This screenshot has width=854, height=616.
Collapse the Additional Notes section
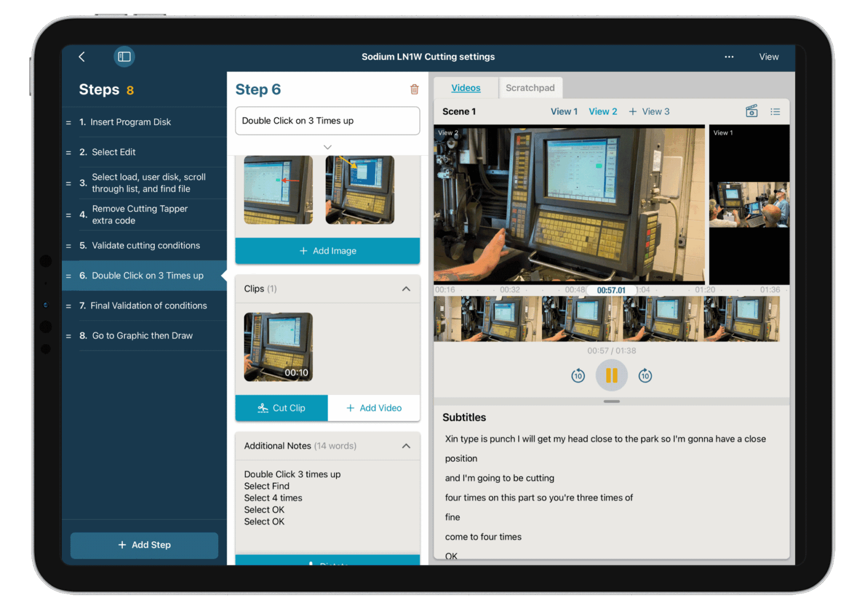406,446
